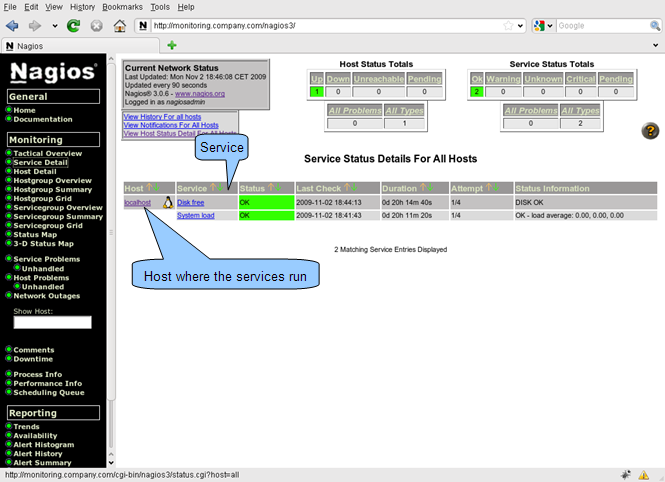Open Tactical Overview in sidebar
Screen dimensions: 665x482
[x=48, y=153]
